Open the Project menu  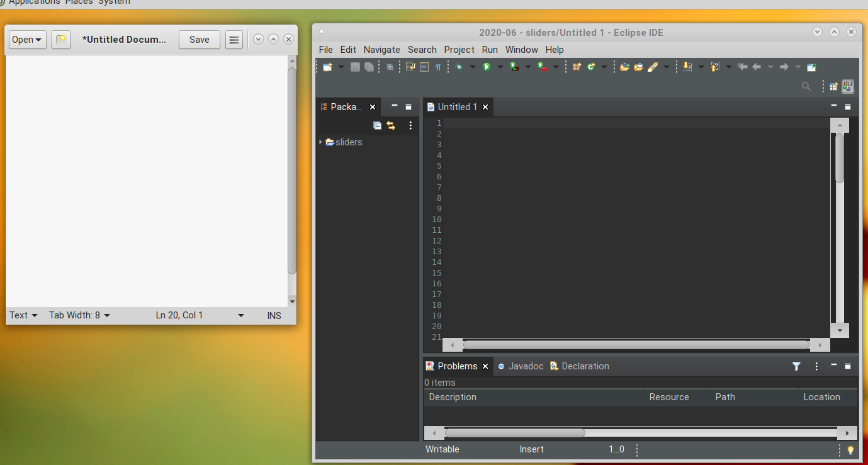(x=459, y=50)
